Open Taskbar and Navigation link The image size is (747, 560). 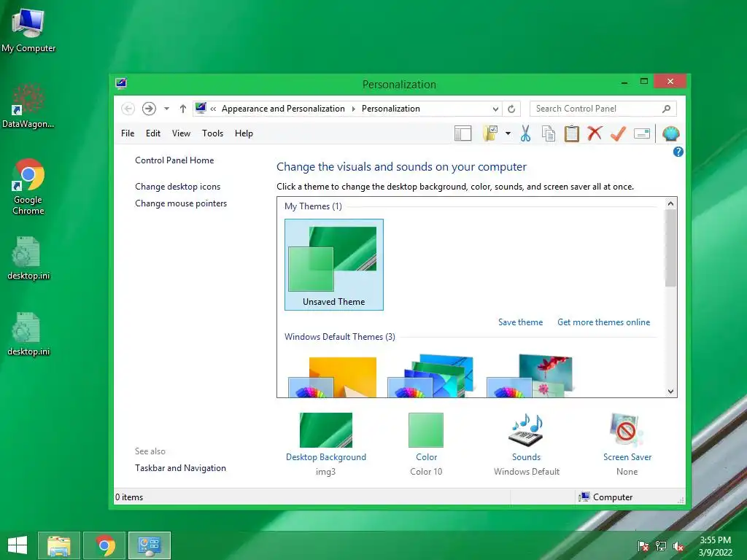pos(181,468)
